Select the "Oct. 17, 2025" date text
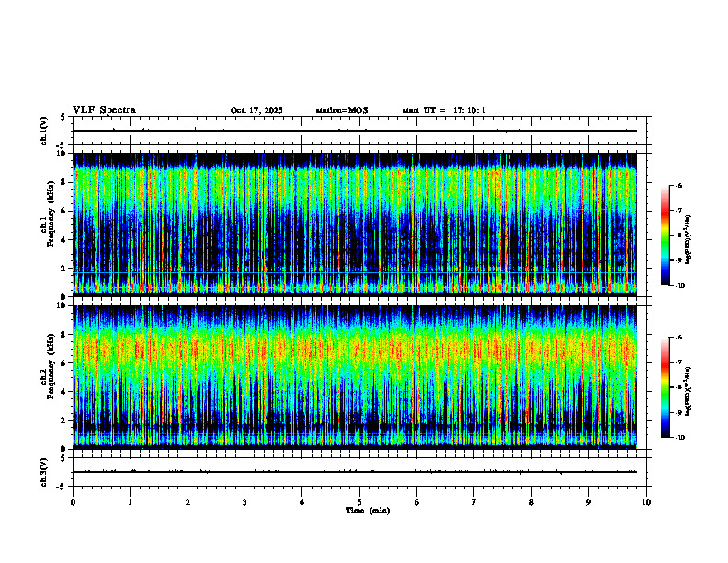The width and height of the screenshot is (728, 563). point(256,110)
